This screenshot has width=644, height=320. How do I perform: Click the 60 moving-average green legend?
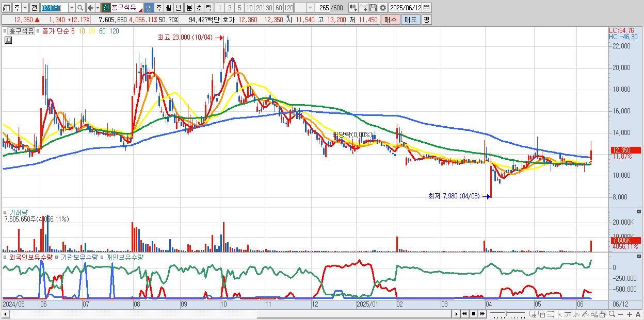102,31
